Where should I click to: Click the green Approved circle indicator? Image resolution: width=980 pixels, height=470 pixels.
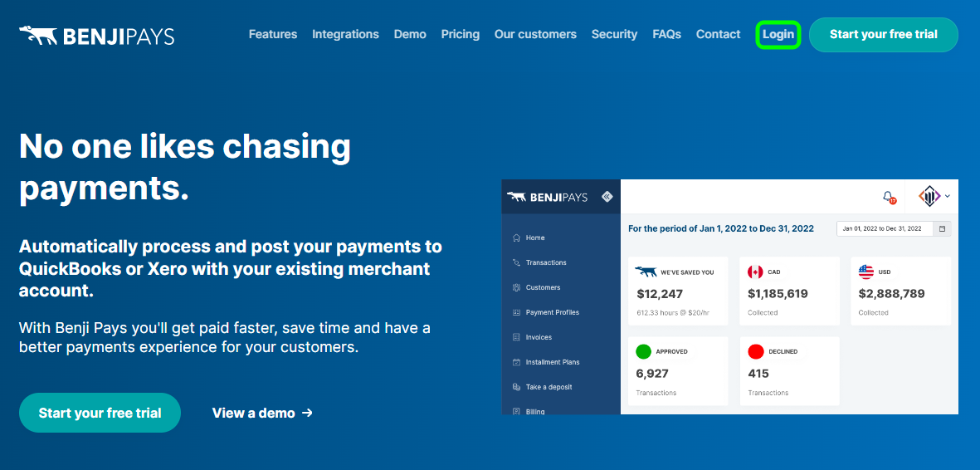click(x=644, y=352)
